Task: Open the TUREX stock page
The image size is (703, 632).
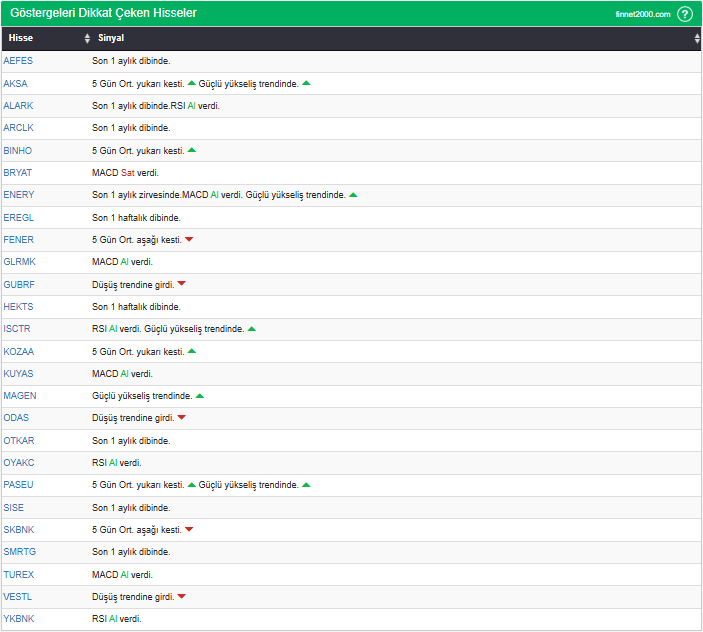Action: coord(18,574)
